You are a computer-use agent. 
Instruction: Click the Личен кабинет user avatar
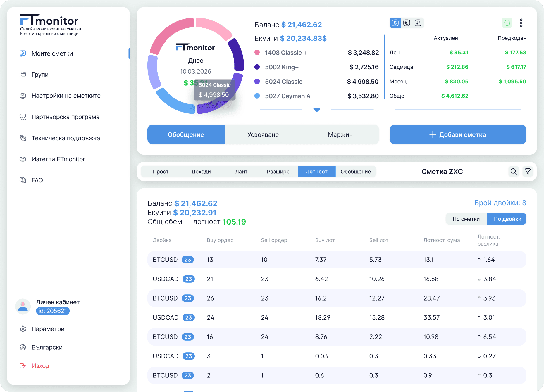23,306
